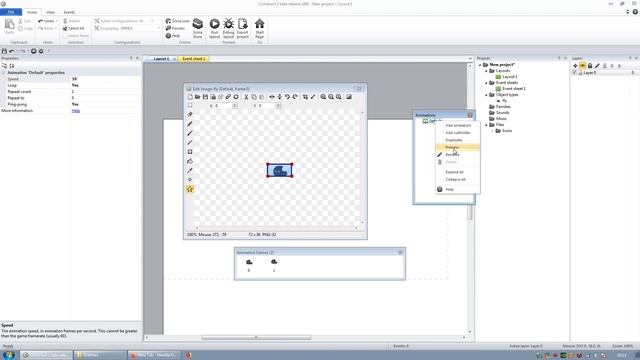This screenshot has width=640, height=360.
Task: Collapse the Files folder
Action: point(486,125)
